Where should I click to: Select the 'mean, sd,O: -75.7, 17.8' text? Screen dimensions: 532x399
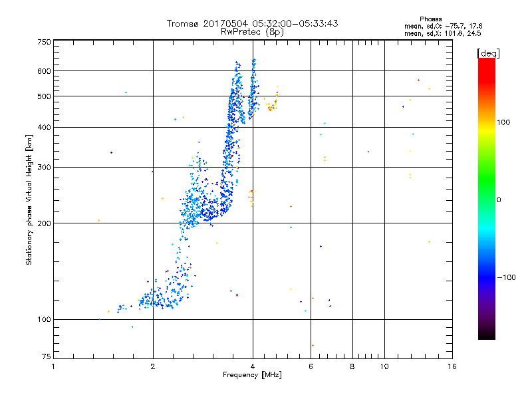443,26
